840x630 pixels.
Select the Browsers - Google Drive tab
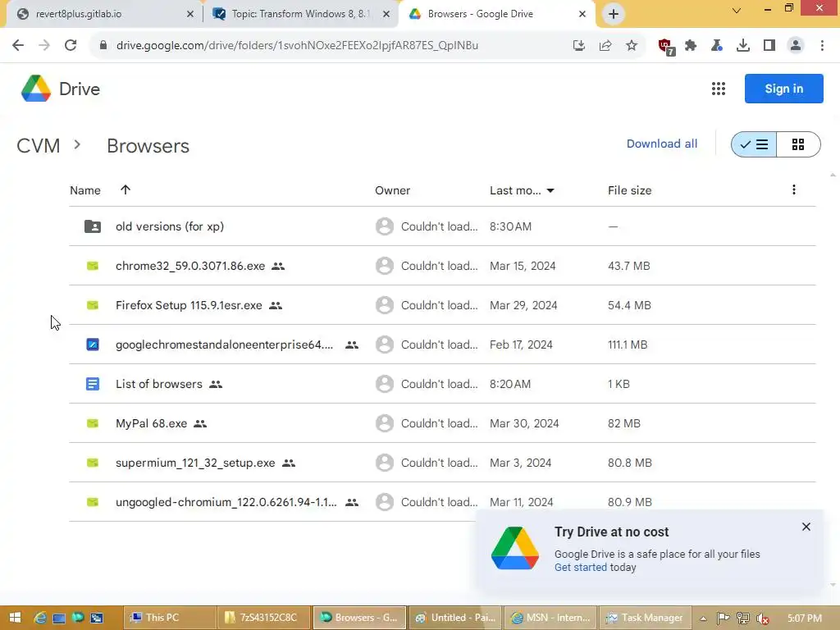495,14
